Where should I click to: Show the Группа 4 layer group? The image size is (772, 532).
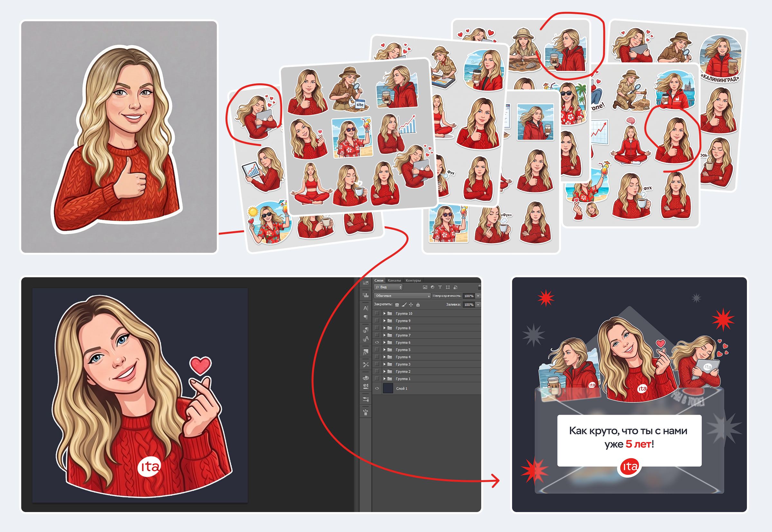(377, 357)
